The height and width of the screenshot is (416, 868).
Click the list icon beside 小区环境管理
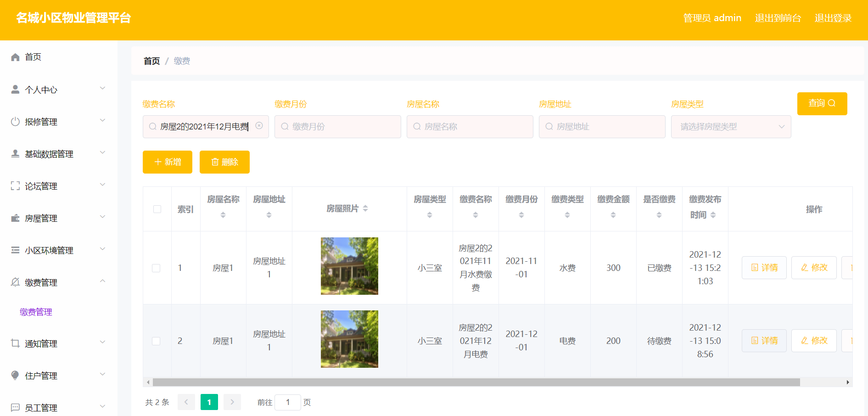[15, 250]
